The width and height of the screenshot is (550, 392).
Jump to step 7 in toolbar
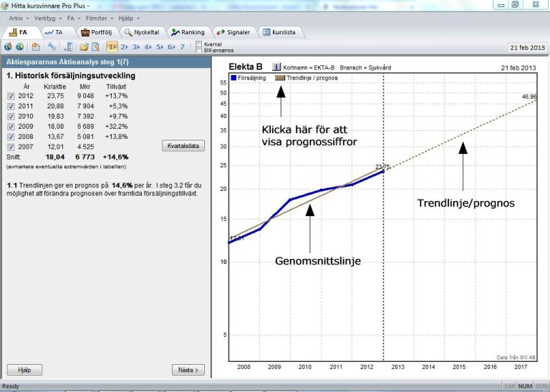182,47
